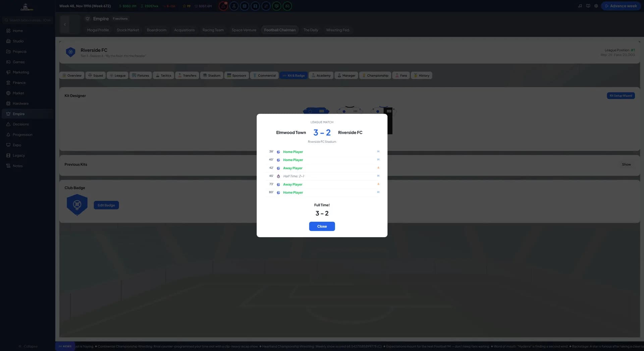The height and width of the screenshot is (351, 644).
Task: Click the NEWS ticker label
Action: pyautogui.click(x=65, y=346)
